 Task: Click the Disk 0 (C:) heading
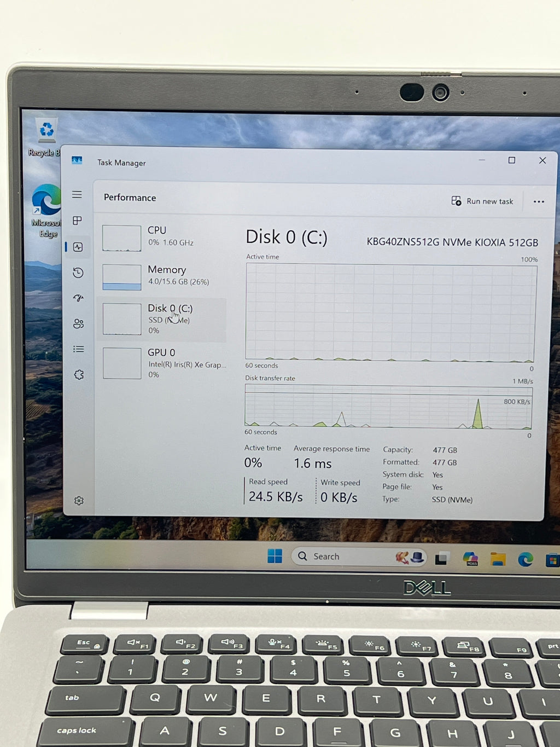(x=287, y=237)
